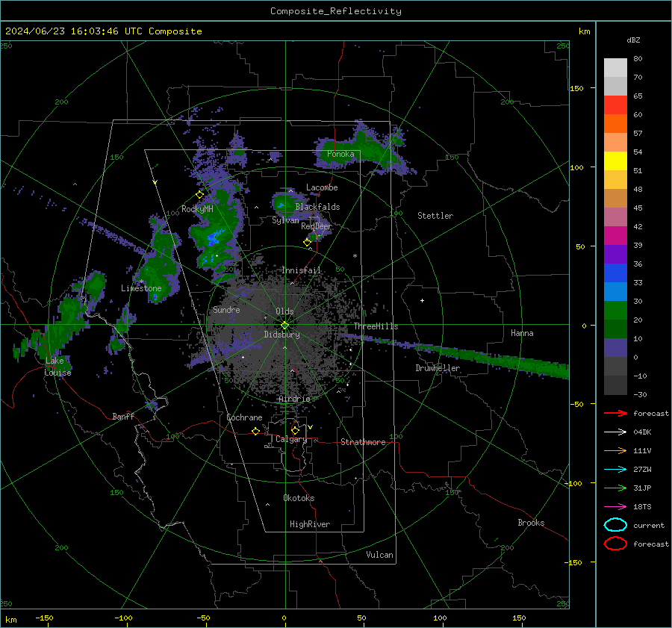Select the white 04DK arrow legend entry
The width and height of the screenshot is (672, 628).
[615, 432]
